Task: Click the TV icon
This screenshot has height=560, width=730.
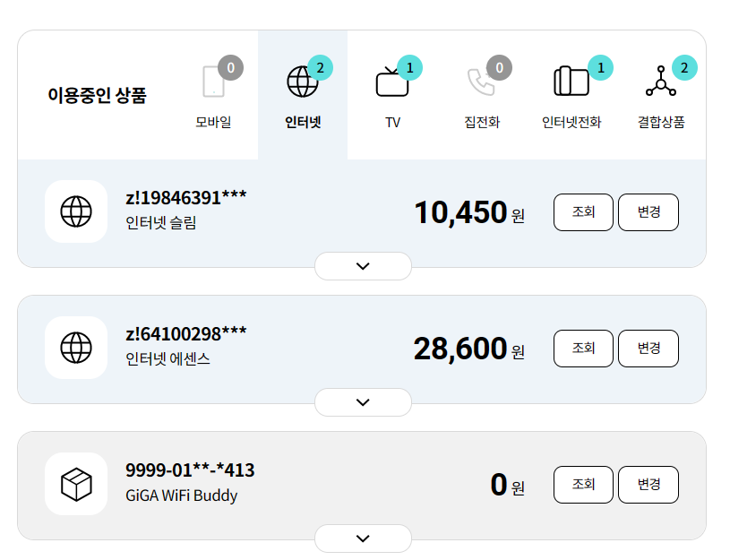Action: 391,82
